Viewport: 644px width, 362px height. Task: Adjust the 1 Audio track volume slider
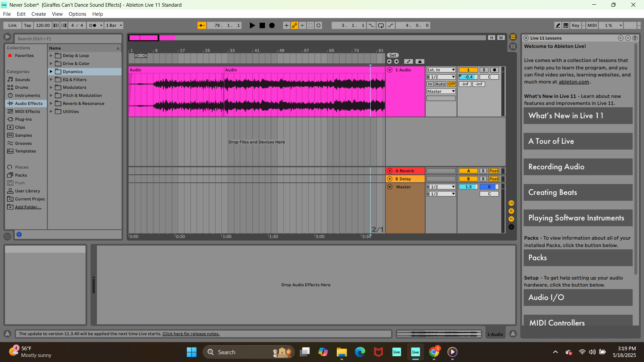click(468, 77)
